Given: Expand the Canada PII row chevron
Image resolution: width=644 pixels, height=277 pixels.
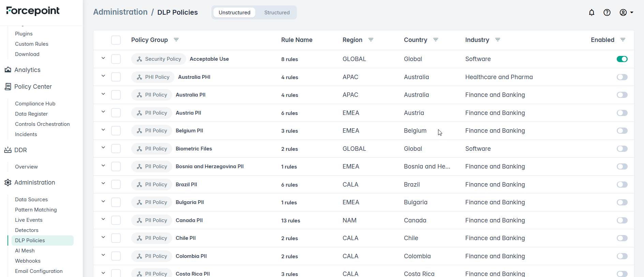Looking at the screenshot, I should [103, 219].
